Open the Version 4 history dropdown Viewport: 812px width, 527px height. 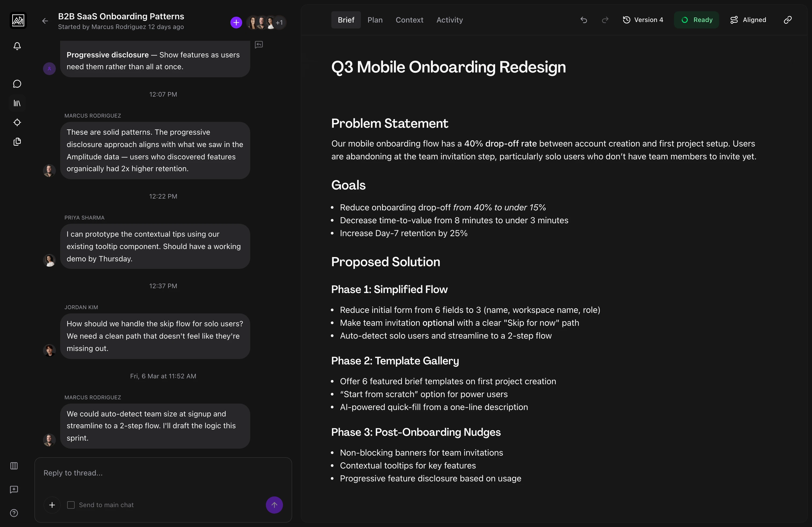tap(643, 20)
